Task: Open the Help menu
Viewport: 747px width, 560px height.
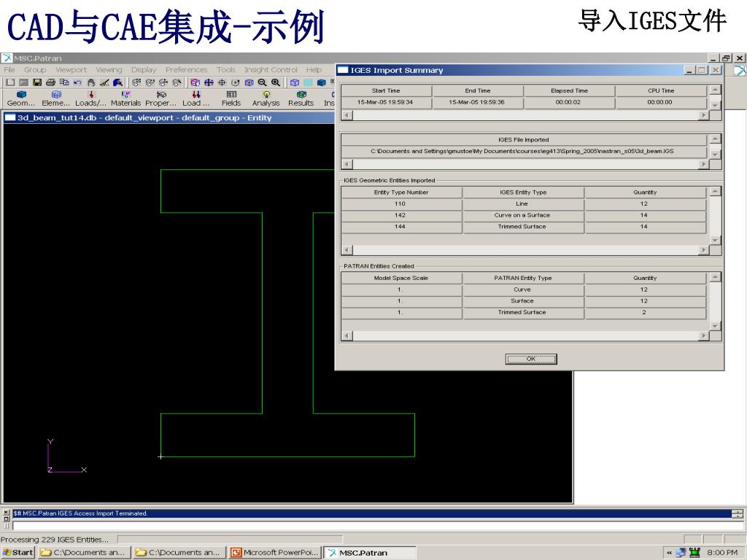Action: click(314, 69)
